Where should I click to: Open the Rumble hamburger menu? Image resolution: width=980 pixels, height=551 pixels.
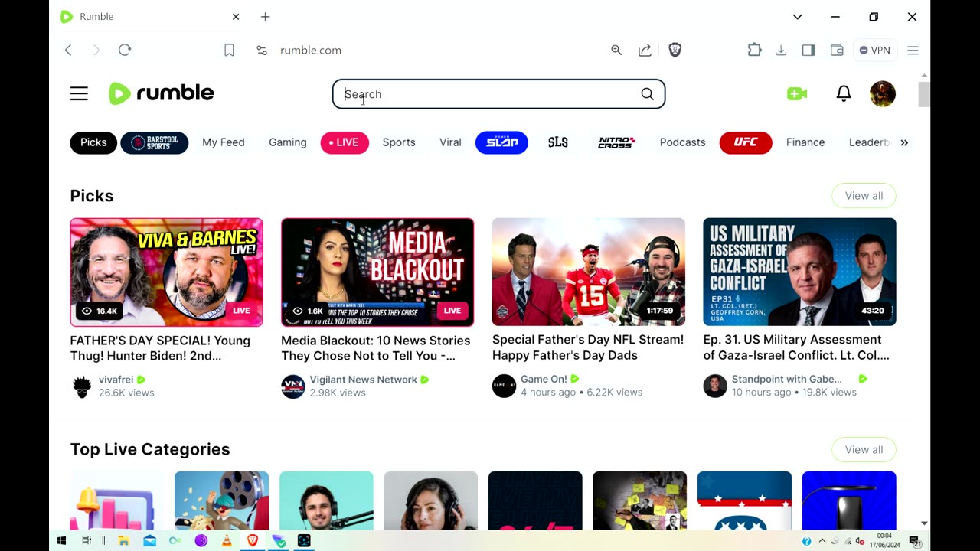(x=79, y=94)
